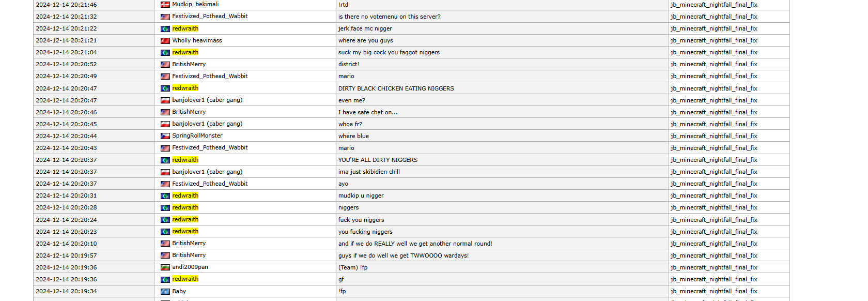Select the SpringRollMonster player name
Viewport: 868px width, 301px height.
pyautogui.click(x=197, y=136)
